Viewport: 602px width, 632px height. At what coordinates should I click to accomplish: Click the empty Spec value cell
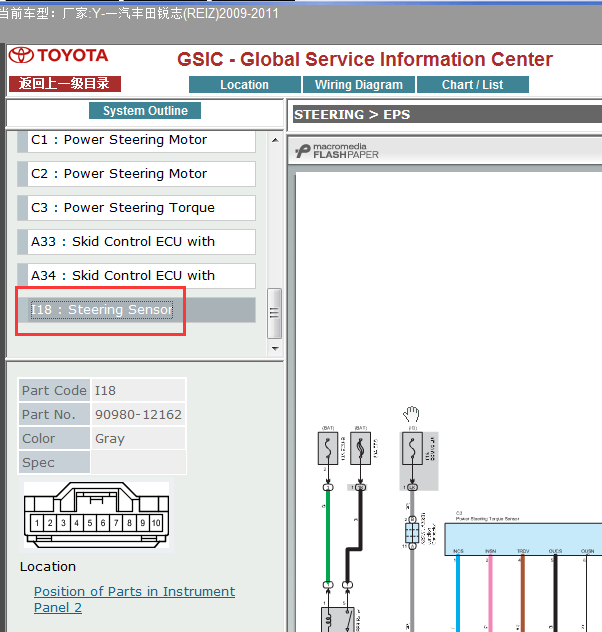click(138, 462)
